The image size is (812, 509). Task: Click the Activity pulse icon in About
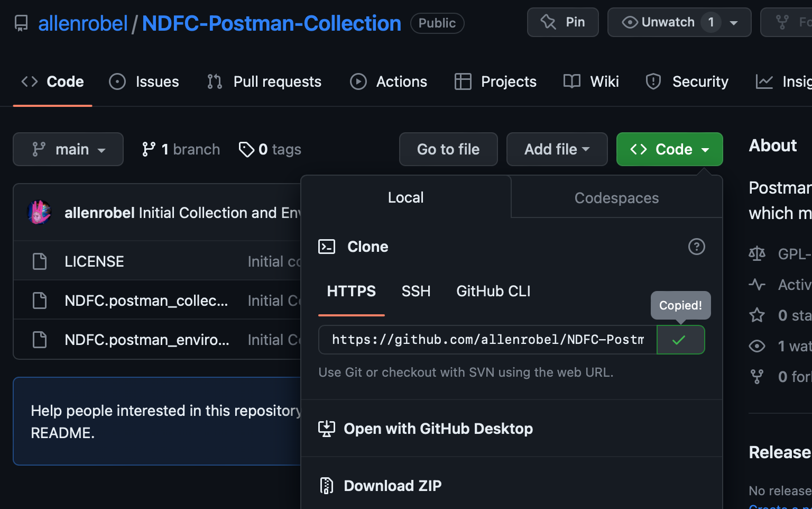tap(757, 285)
